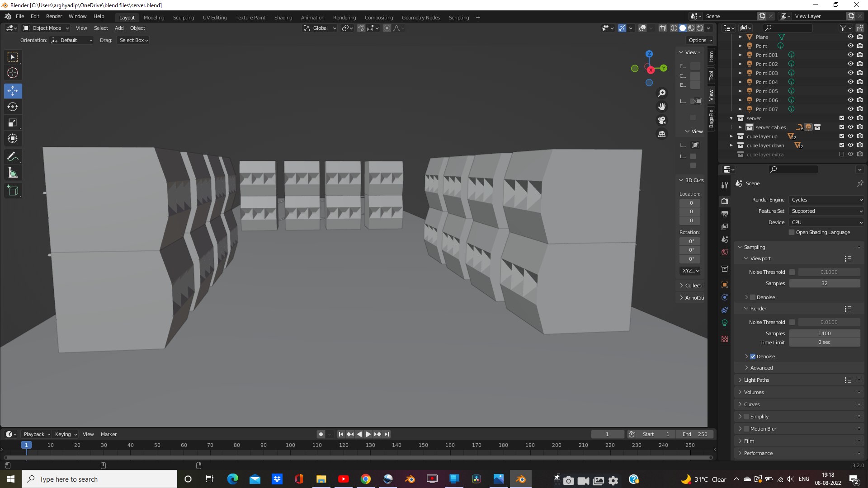The height and width of the screenshot is (488, 868).
Task: Adjust the Render Samples 1400 field
Action: tap(824, 333)
